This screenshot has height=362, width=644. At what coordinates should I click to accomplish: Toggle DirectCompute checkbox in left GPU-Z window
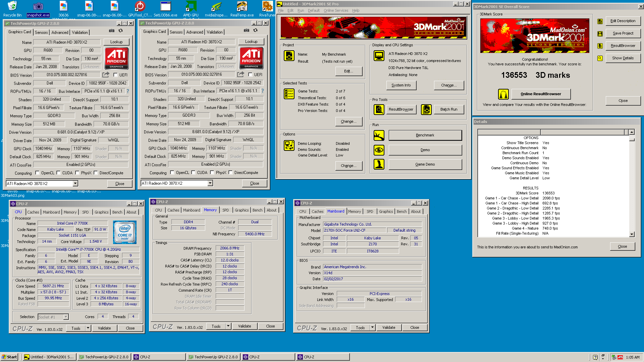pyautogui.click(x=96, y=173)
